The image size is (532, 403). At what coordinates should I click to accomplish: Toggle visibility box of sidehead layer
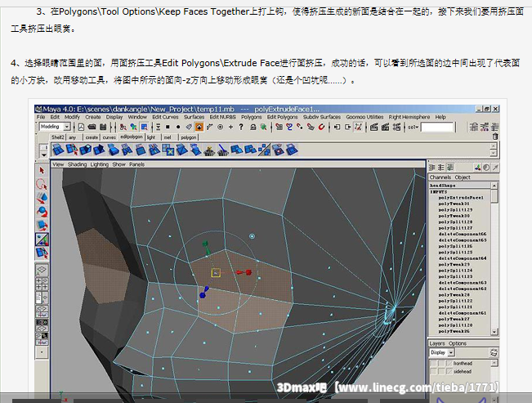click(x=433, y=371)
